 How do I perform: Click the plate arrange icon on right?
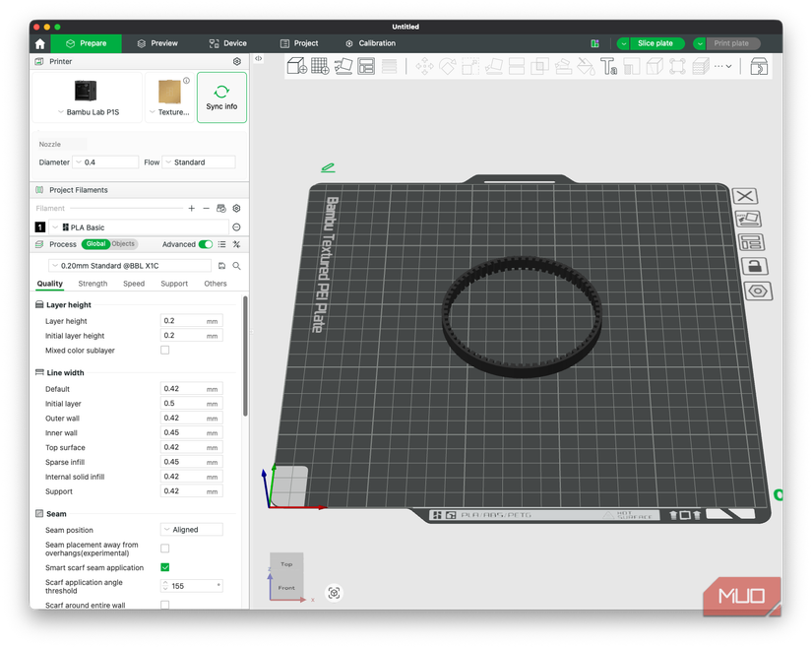(x=751, y=242)
